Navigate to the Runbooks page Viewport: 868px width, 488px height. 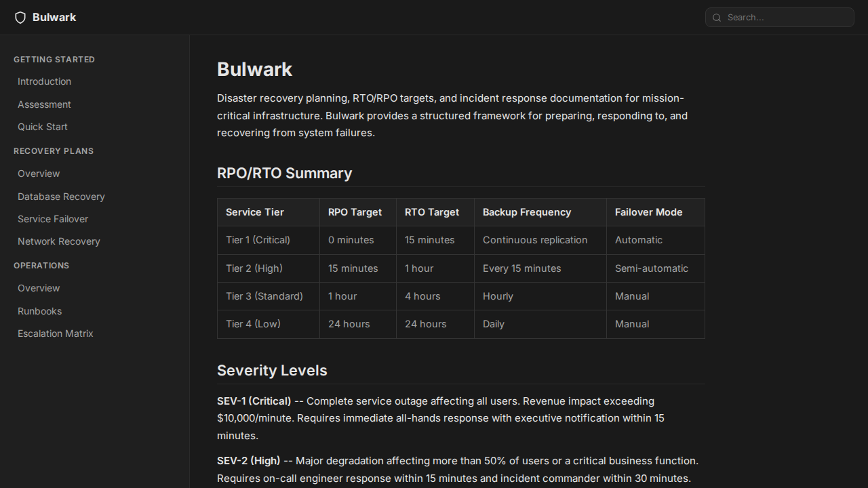[x=39, y=311]
